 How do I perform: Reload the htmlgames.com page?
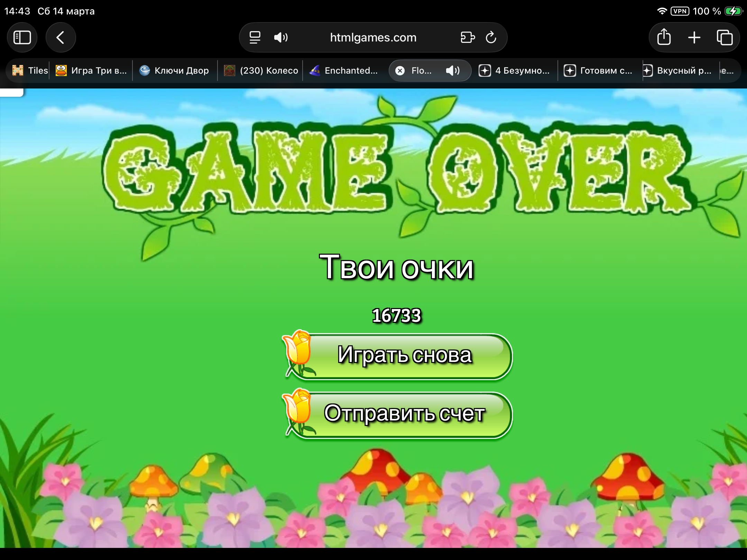click(491, 37)
